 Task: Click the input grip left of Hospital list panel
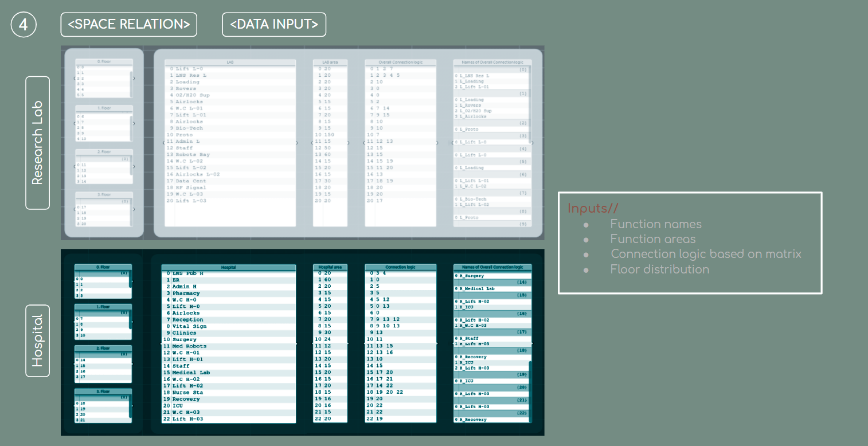pyautogui.click(x=161, y=343)
